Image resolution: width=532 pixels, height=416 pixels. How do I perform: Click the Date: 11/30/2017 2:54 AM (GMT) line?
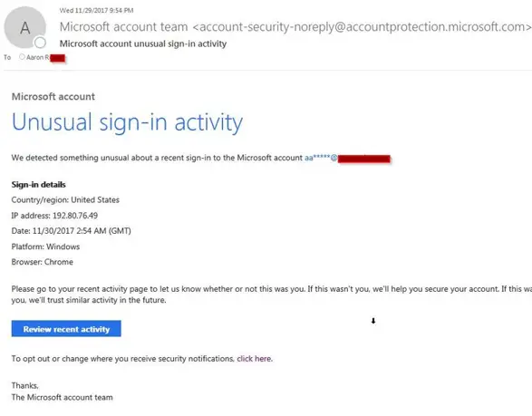click(x=72, y=231)
